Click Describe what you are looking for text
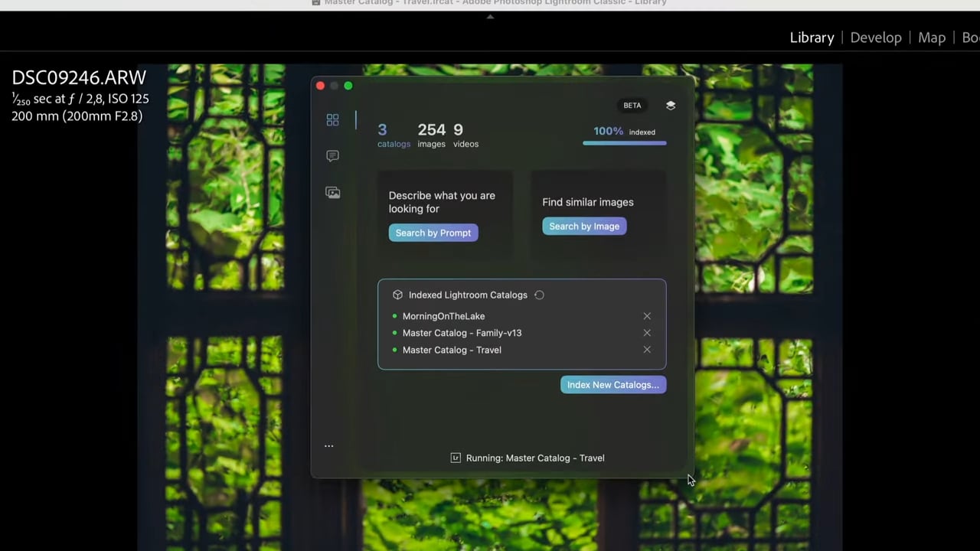Viewport: 980px width, 551px height. (442, 202)
